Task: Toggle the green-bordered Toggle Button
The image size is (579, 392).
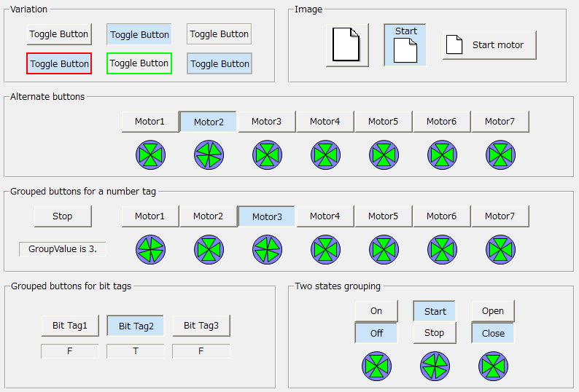Action: (139, 63)
